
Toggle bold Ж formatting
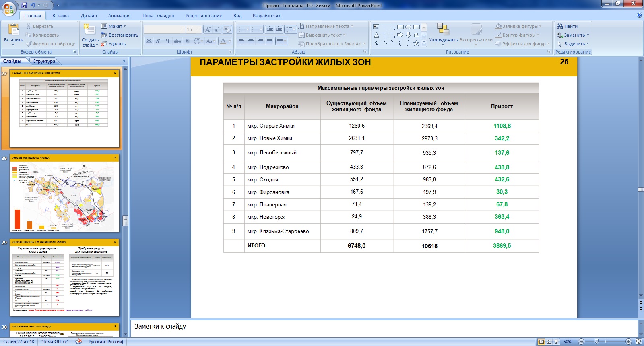pyautogui.click(x=149, y=41)
